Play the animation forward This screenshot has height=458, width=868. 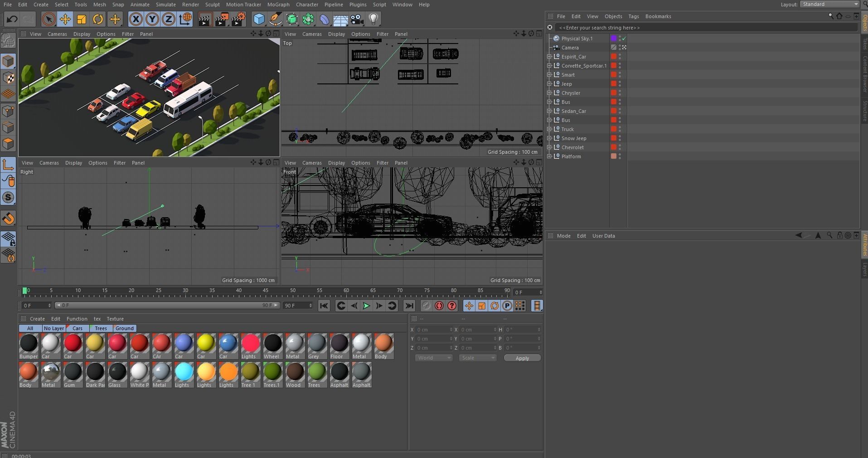tap(366, 306)
